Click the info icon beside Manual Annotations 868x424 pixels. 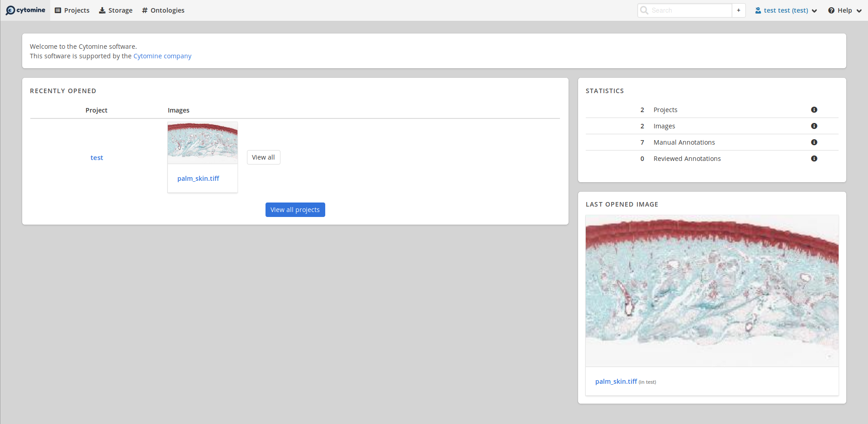[x=814, y=142]
